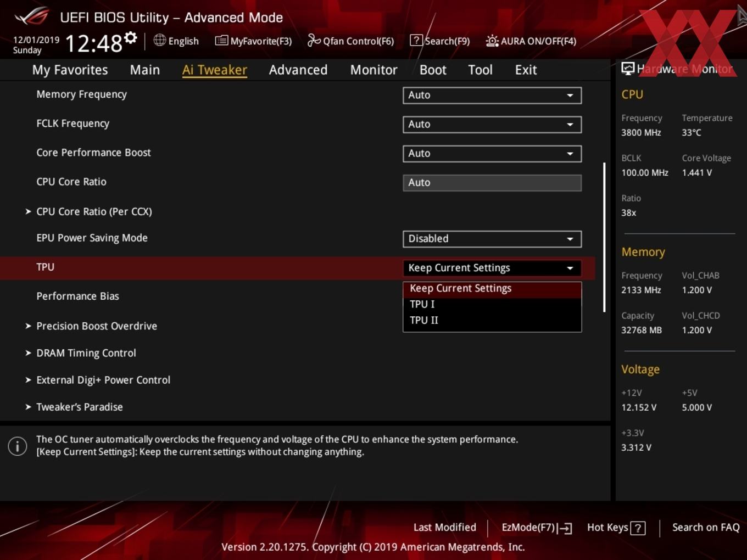Select the EPU Power Saving Mode label

click(x=92, y=238)
